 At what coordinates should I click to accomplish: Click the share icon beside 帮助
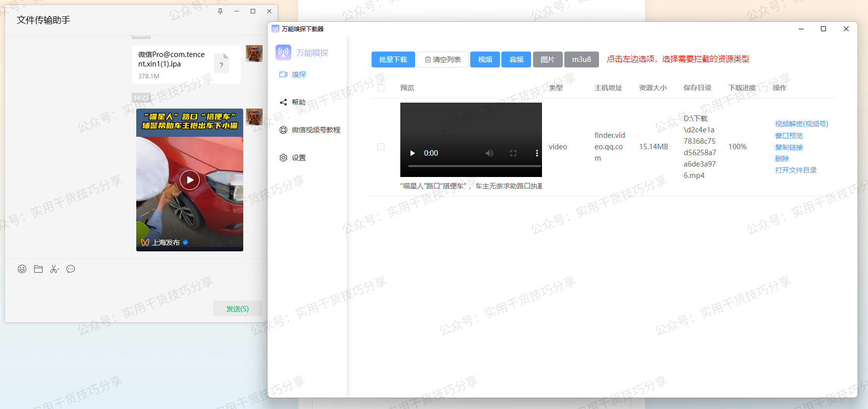tap(283, 102)
